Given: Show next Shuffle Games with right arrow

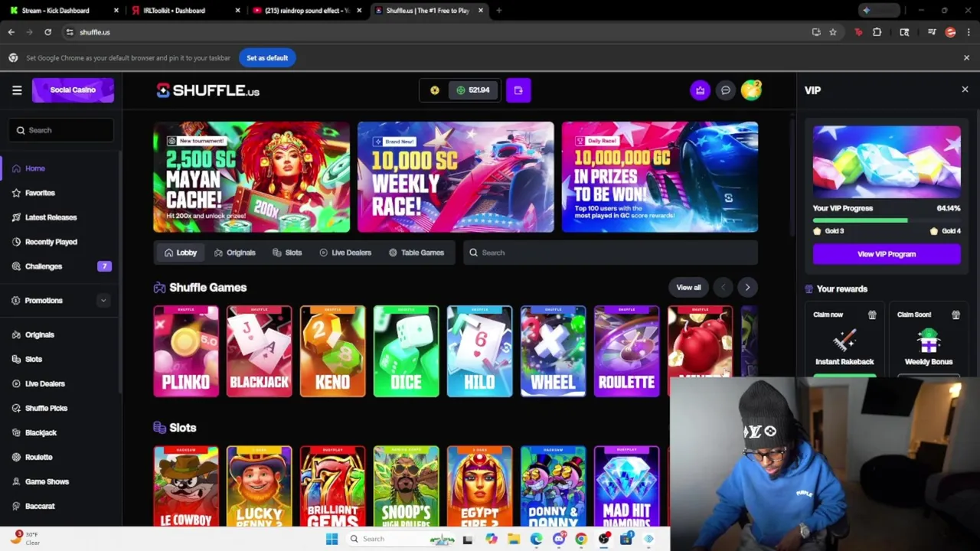Looking at the screenshot, I should pyautogui.click(x=747, y=287).
